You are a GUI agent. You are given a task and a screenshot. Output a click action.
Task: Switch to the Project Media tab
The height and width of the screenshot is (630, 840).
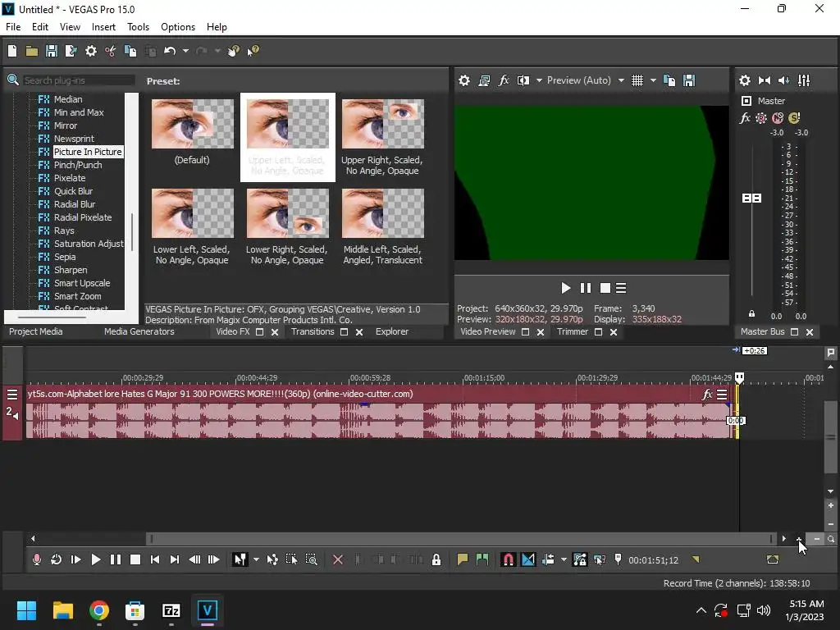point(36,331)
